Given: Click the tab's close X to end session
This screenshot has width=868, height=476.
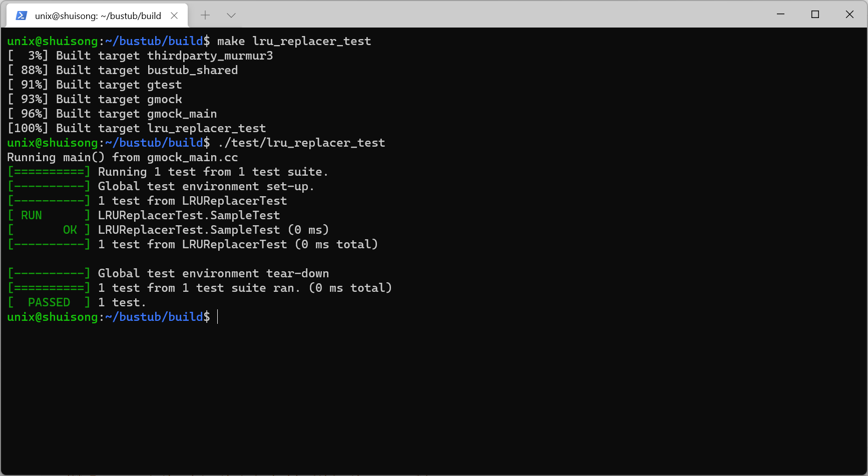Looking at the screenshot, I should [174, 16].
